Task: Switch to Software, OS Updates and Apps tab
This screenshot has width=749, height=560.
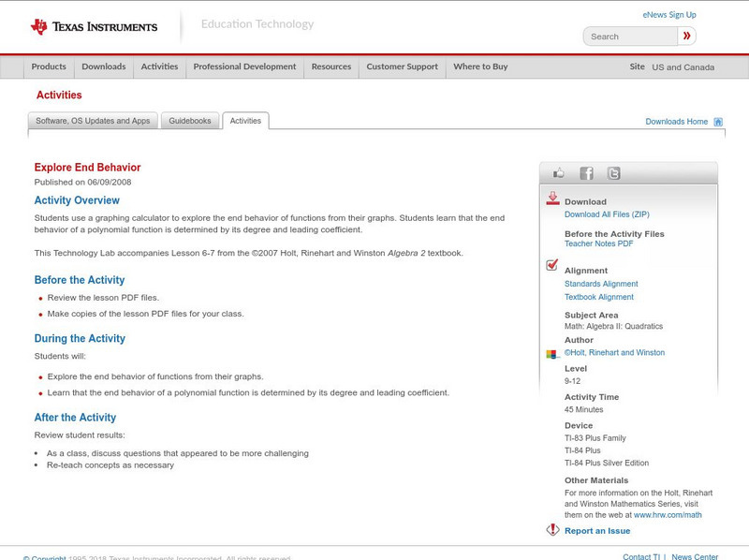Action: point(93,121)
